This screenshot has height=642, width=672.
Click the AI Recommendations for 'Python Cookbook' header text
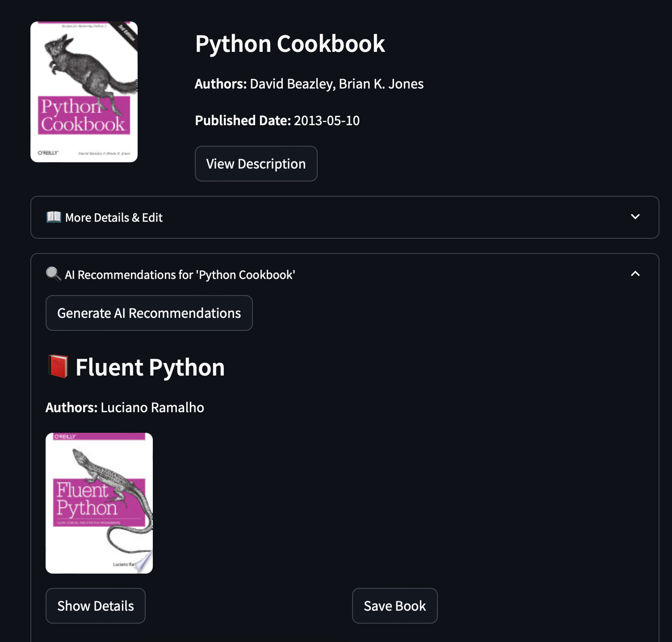coord(180,275)
